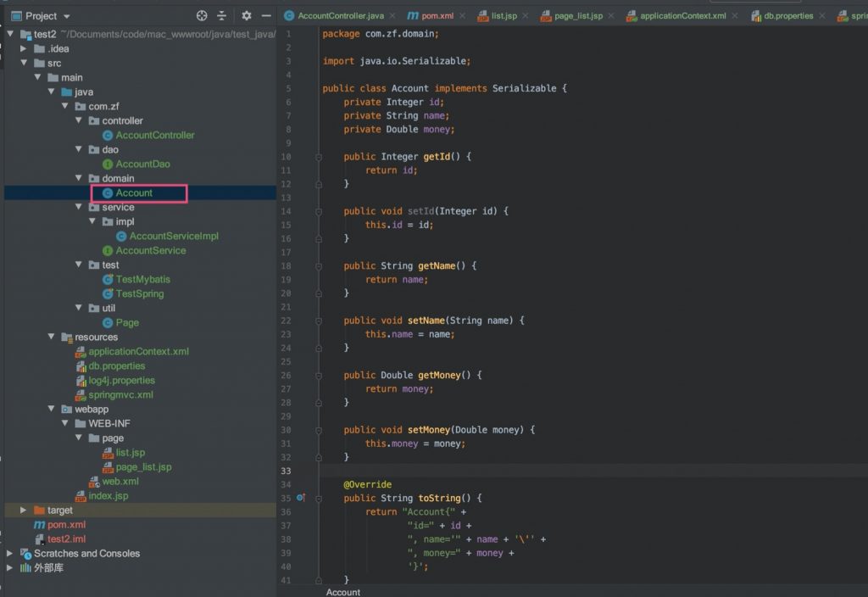Click the collapse all icon in Project toolbar
868x597 pixels.
pos(221,16)
